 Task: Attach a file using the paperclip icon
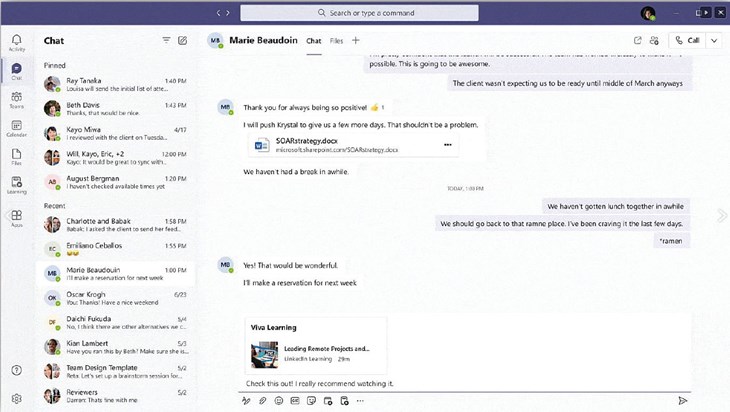coord(262,400)
